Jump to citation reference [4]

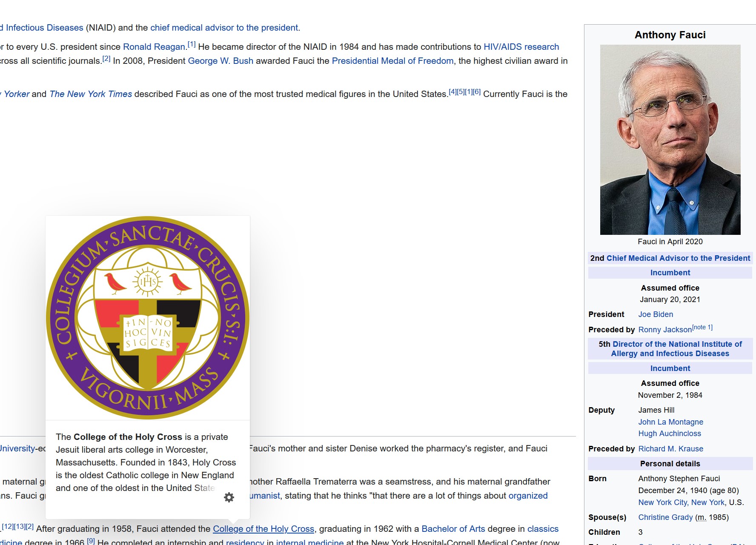point(452,91)
